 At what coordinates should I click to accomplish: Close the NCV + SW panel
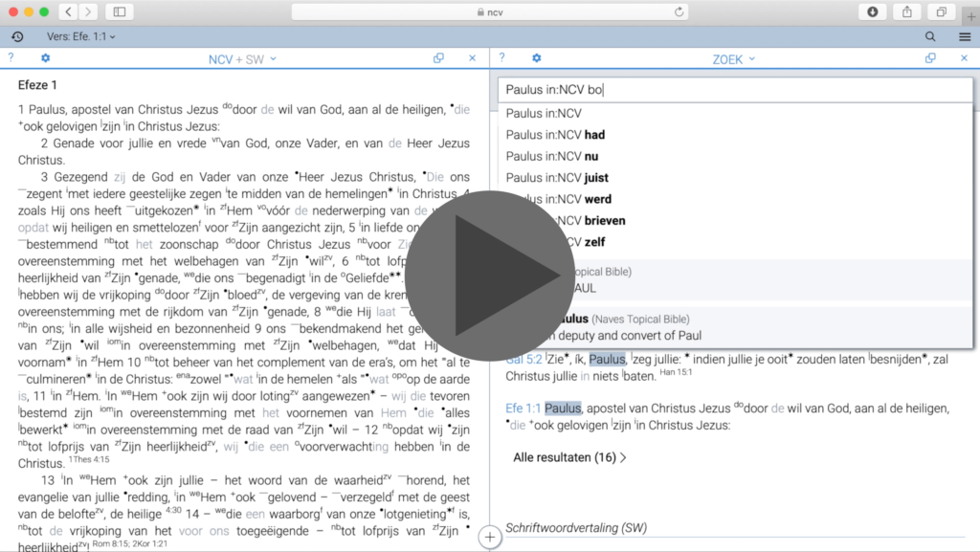473,58
